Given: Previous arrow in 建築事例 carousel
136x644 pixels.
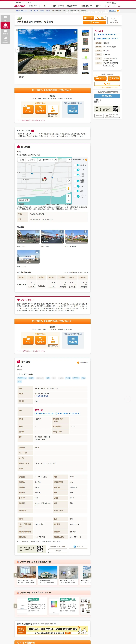Looking at the screenshot, I should pyautogui.click(x=15, y=575).
